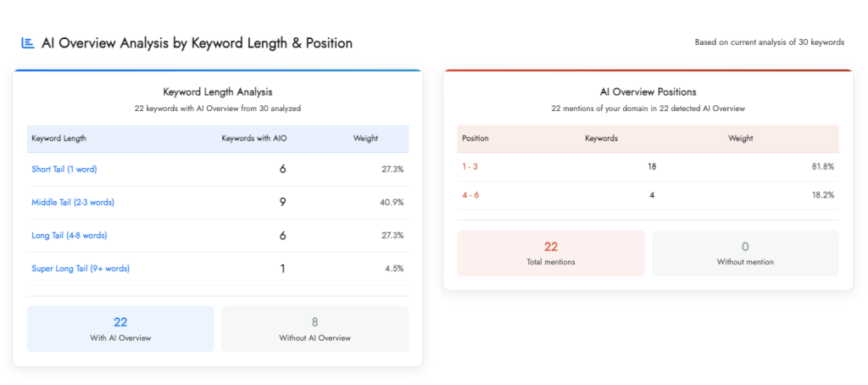Click the Without mention summary card
Screen dimensions: 868x385
tap(745, 253)
